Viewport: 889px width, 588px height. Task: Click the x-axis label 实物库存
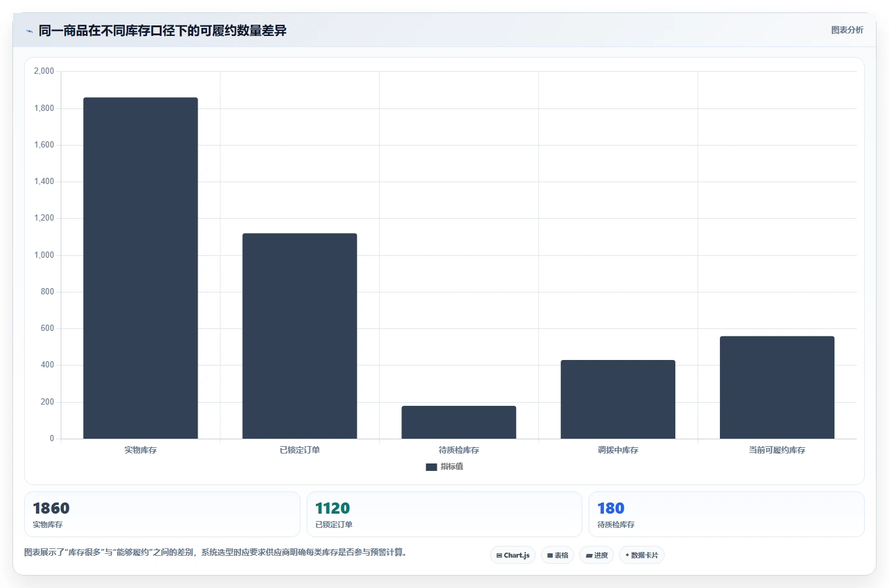tap(141, 450)
